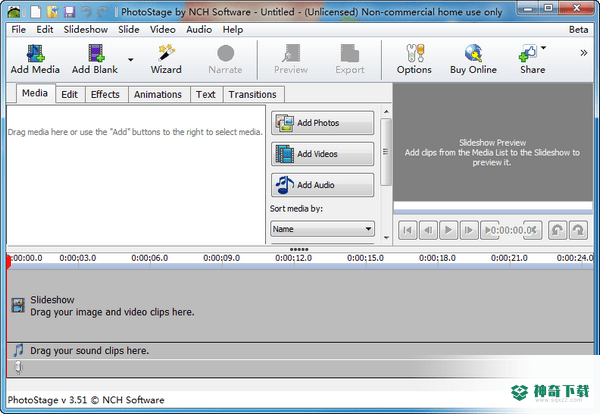Viewport: 600px width, 414px height.
Task: Open the Audio menu
Action: click(x=199, y=29)
